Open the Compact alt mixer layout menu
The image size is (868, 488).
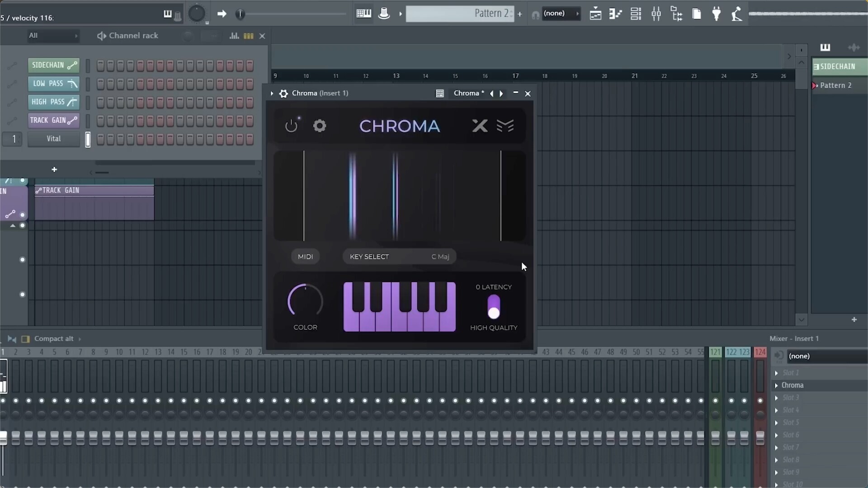point(57,339)
